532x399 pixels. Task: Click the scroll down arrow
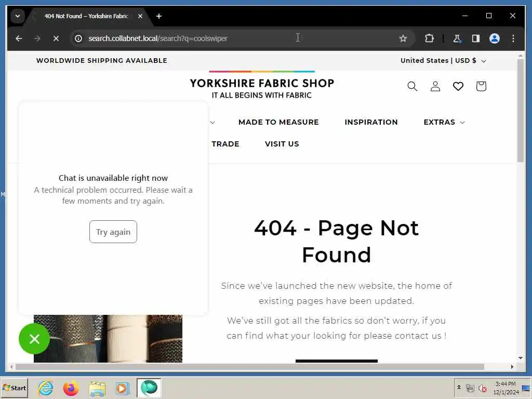tap(521, 358)
